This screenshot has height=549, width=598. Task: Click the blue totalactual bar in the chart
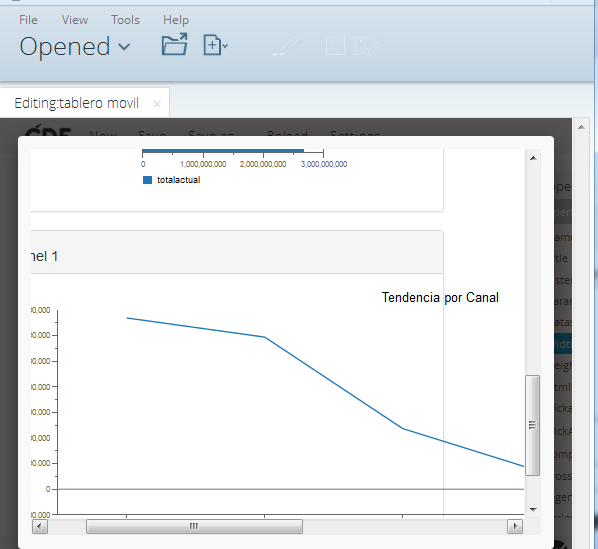click(x=223, y=151)
